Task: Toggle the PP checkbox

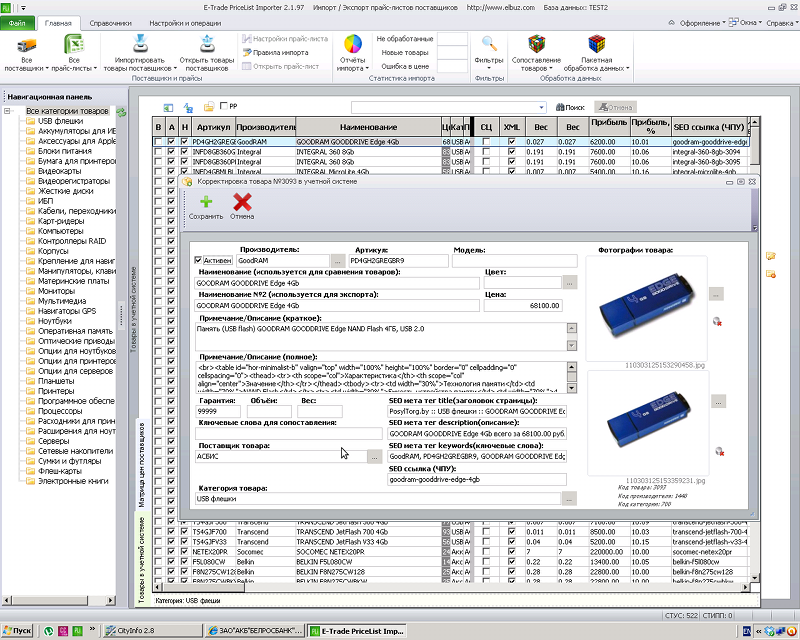Action: [x=223, y=106]
